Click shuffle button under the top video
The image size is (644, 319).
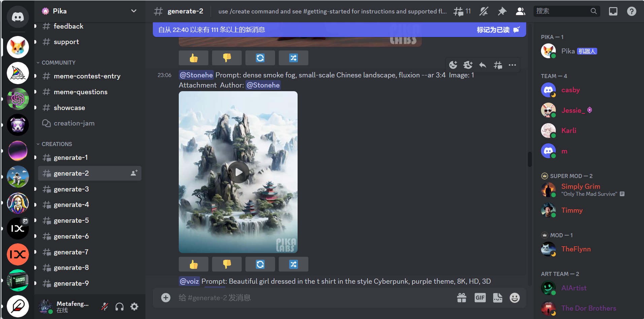(294, 58)
